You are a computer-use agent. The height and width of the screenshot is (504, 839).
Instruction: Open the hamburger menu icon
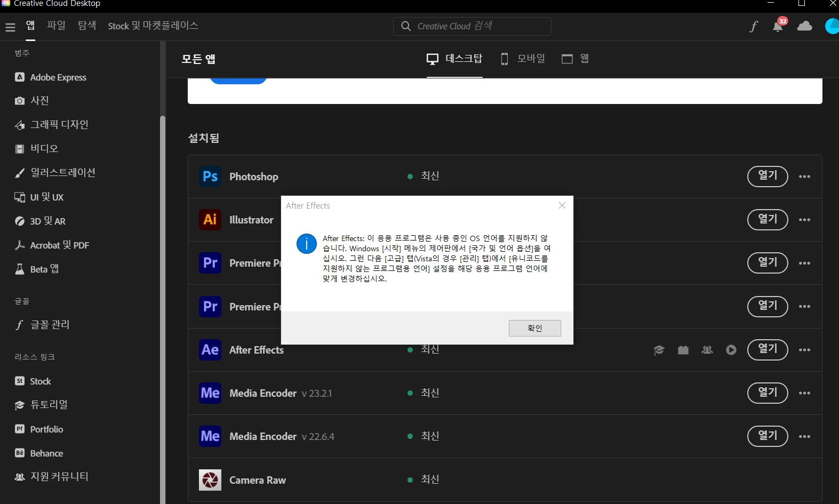coord(10,27)
